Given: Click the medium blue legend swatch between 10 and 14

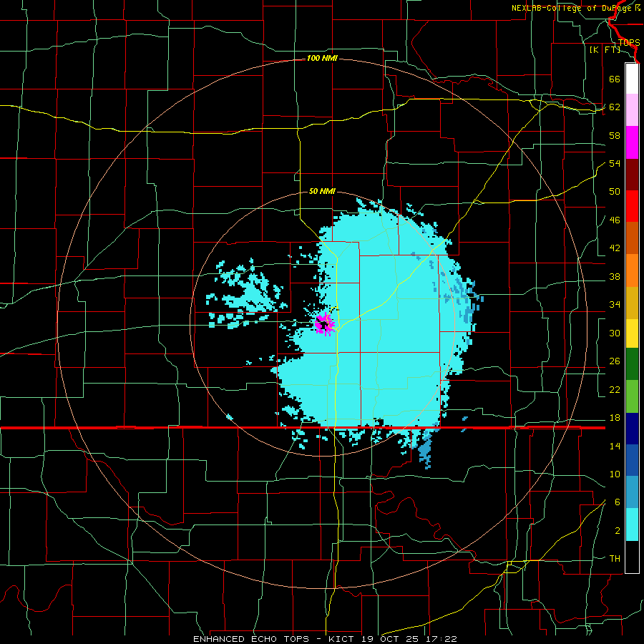Looking at the screenshot, I should [632, 461].
